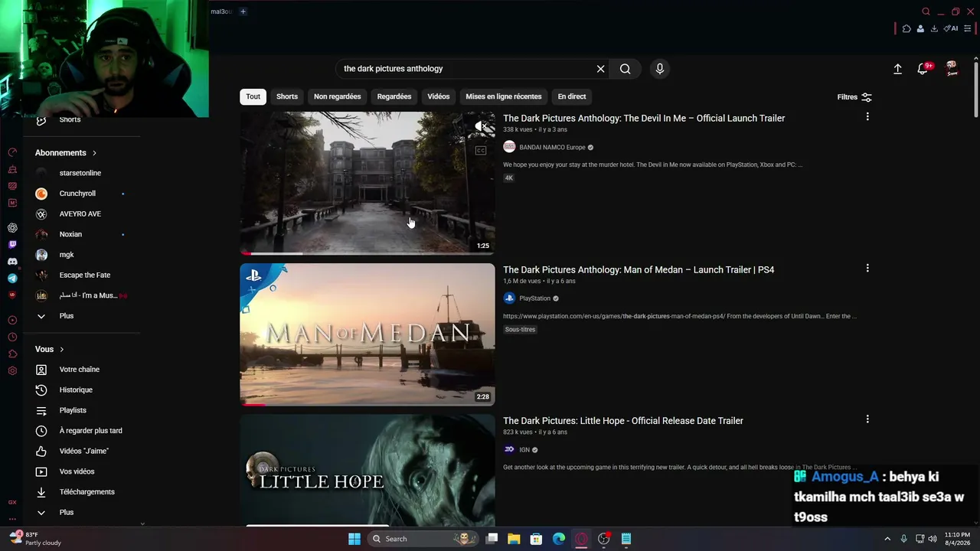Open ChatGPT from the Opera sidebar

[12, 228]
